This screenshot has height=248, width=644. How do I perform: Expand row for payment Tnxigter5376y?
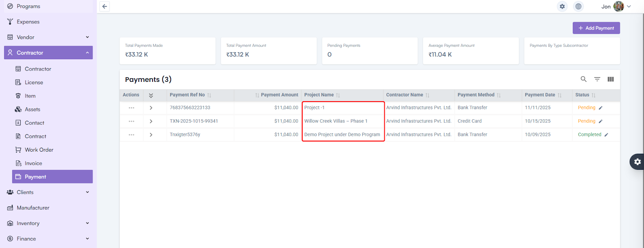(151, 135)
